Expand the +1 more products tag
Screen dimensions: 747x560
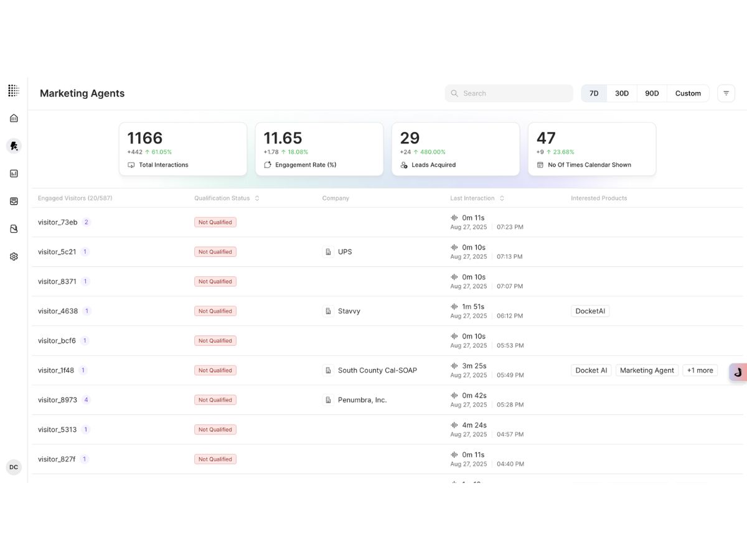(700, 370)
